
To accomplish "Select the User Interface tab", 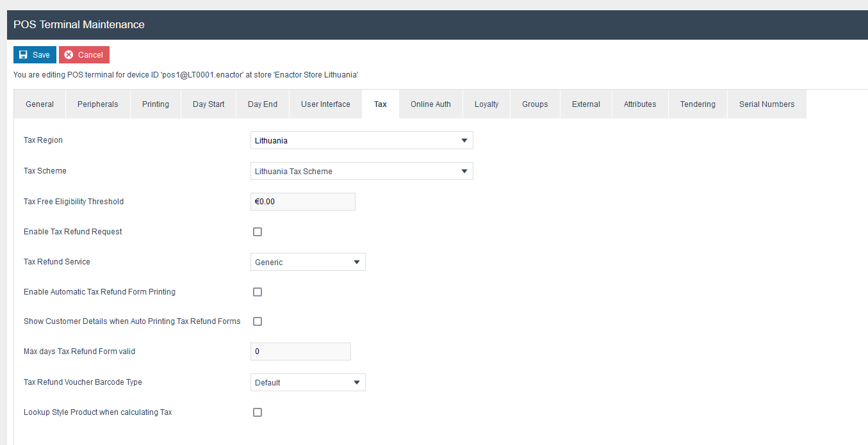I will [x=325, y=104].
